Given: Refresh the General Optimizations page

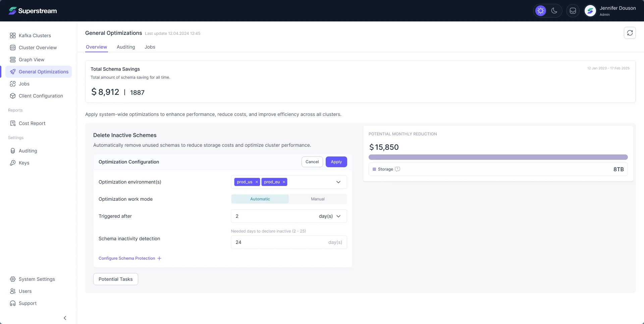Looking at the screenshot, I should coord(630,33).
